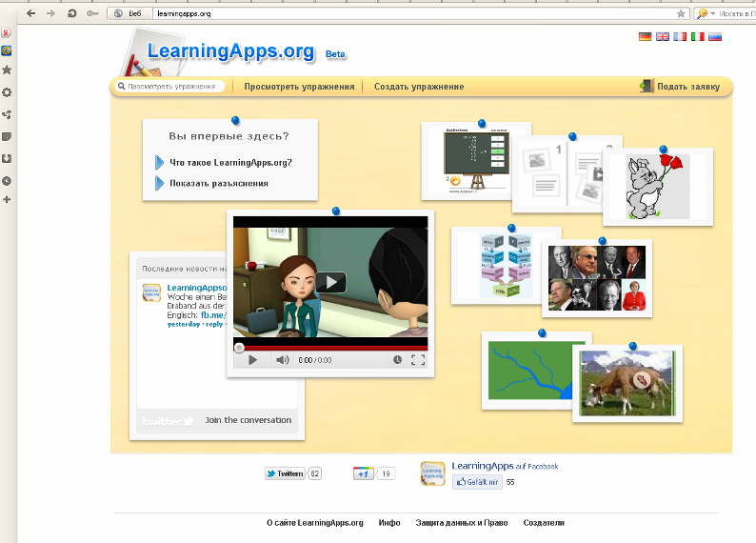Open the bunny with roses thumbnail
756x543 pixels.
click(658, 187)
